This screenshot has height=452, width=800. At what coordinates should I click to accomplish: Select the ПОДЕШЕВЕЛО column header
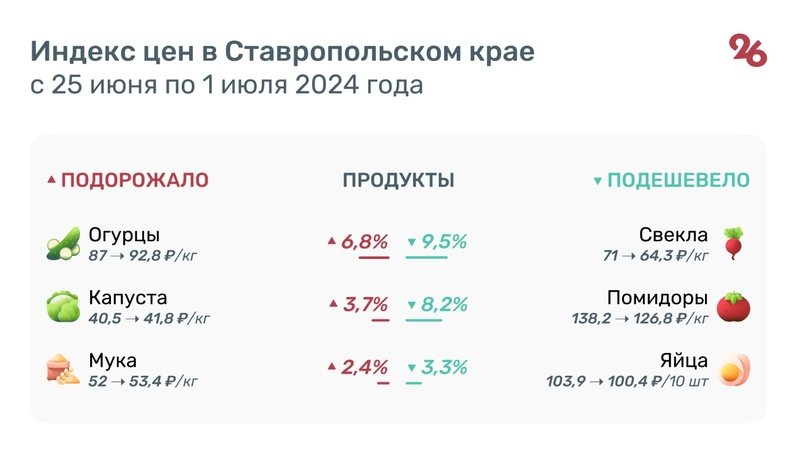(678, 181)
